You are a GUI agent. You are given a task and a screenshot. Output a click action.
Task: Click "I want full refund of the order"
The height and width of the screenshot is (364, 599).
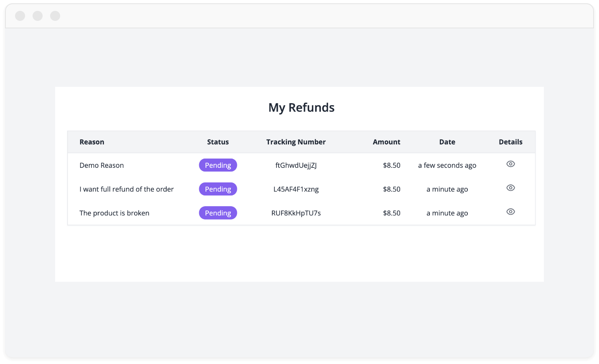tap(127, 189)
